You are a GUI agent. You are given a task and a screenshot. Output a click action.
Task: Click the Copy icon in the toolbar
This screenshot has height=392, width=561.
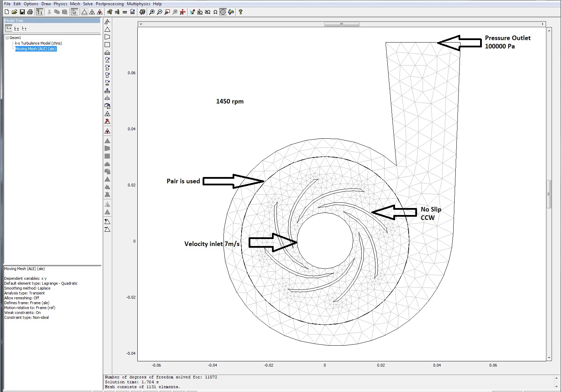click(x=57, y=12)
